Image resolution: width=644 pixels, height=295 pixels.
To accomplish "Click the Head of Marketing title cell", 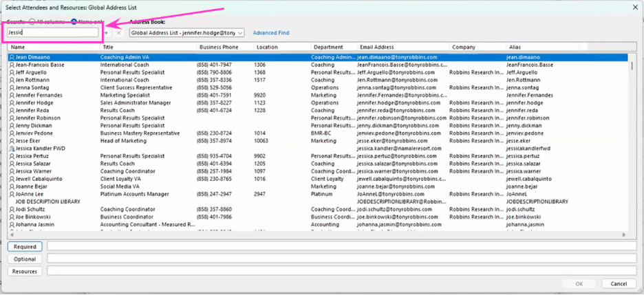I will (x=123, y=141).
